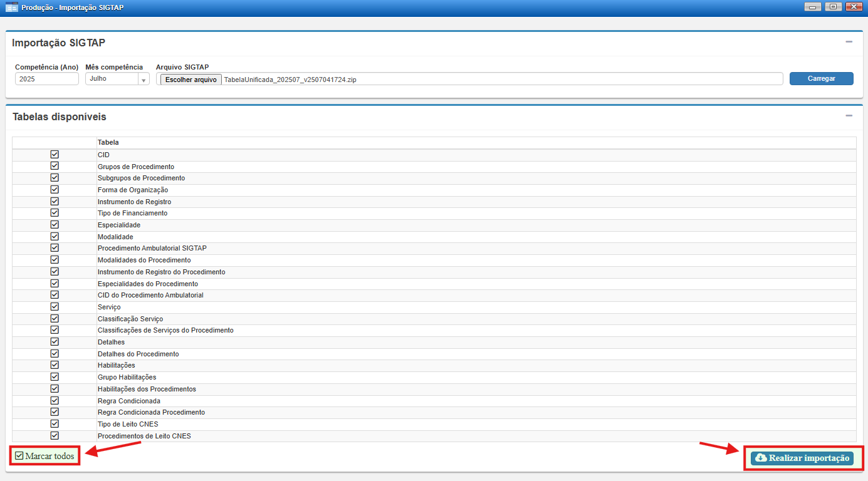The width and height of the screenshot is (868, 481).
Task: Uncheck Grupos de Procedimento checkbox
Action: pyautogui.click(x=55, y=166)
